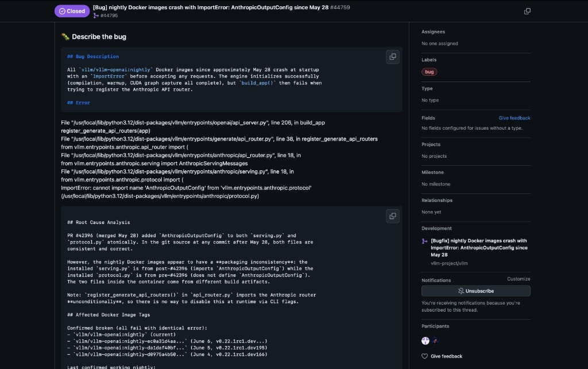The image size is (588, 369).
Task: Open first participant avatar
Action: 425,341
